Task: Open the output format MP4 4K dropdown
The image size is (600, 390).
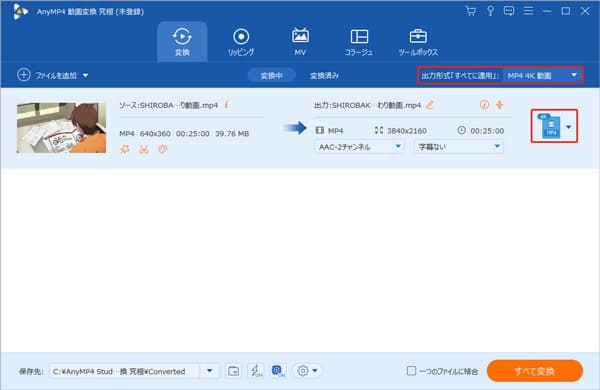Action: point(542,75)
